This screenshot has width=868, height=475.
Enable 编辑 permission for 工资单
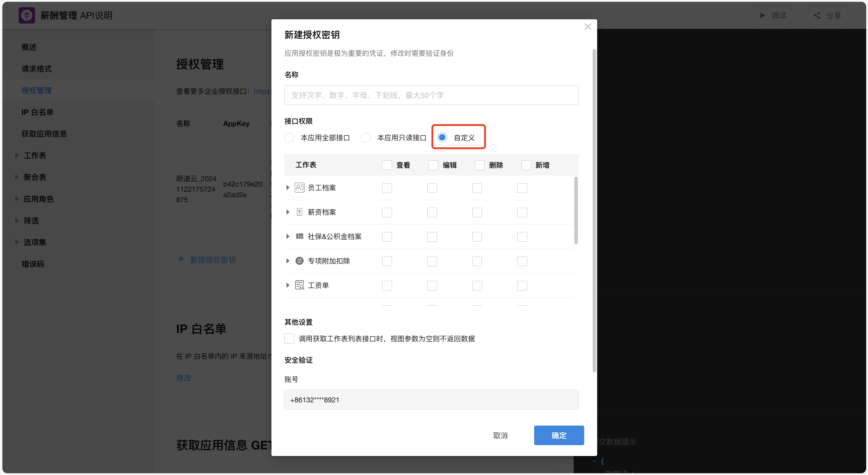pyautogui.click(x=432, y=285)
